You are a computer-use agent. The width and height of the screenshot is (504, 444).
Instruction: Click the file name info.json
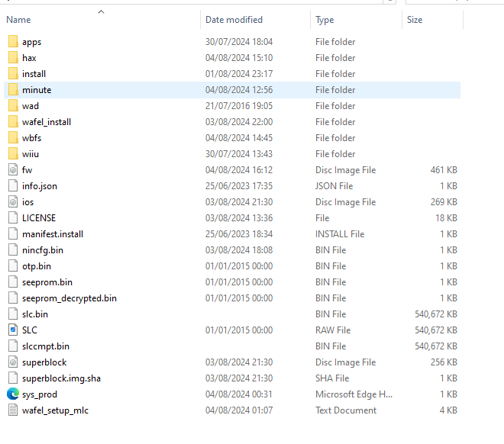40,186
